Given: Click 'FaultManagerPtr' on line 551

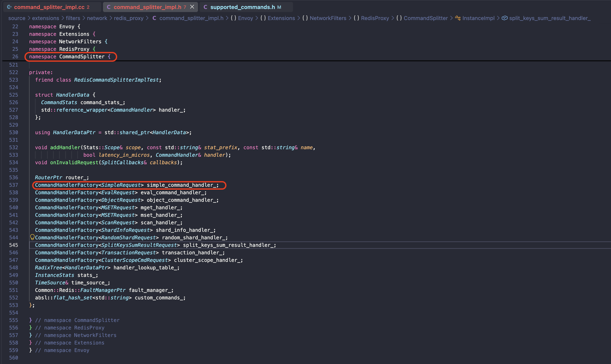Looking at the screenshot, I should coord(103,290).
